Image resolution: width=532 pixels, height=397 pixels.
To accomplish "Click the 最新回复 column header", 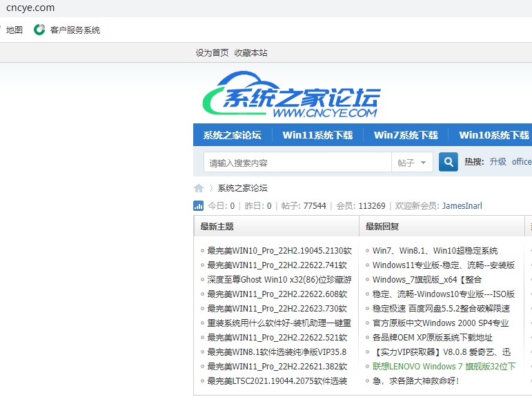I will (x=382, y=226).
